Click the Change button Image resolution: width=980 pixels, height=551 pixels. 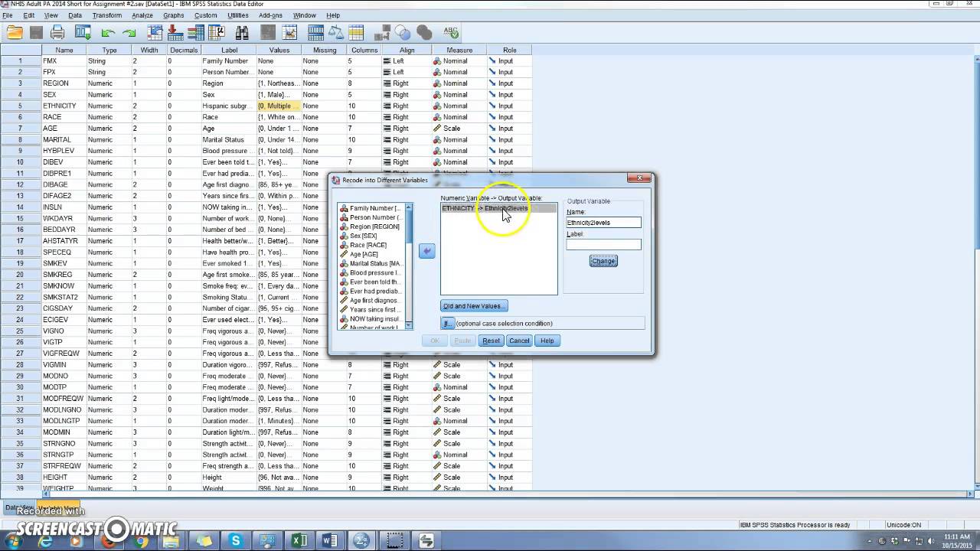(x=603, y=261)
